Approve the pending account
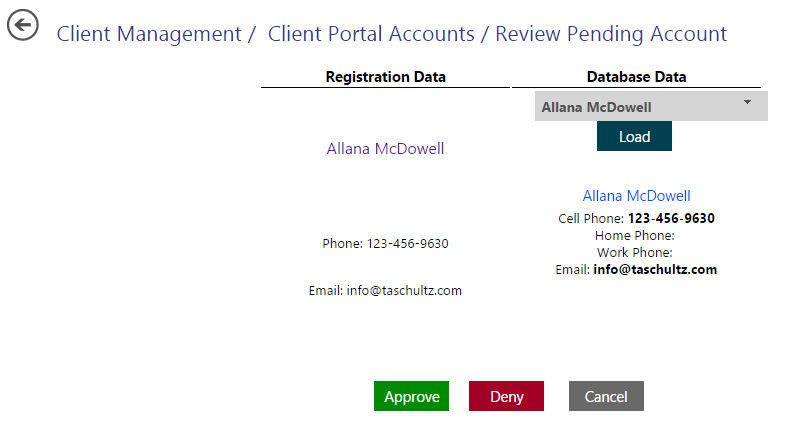 tap(411, 397)
